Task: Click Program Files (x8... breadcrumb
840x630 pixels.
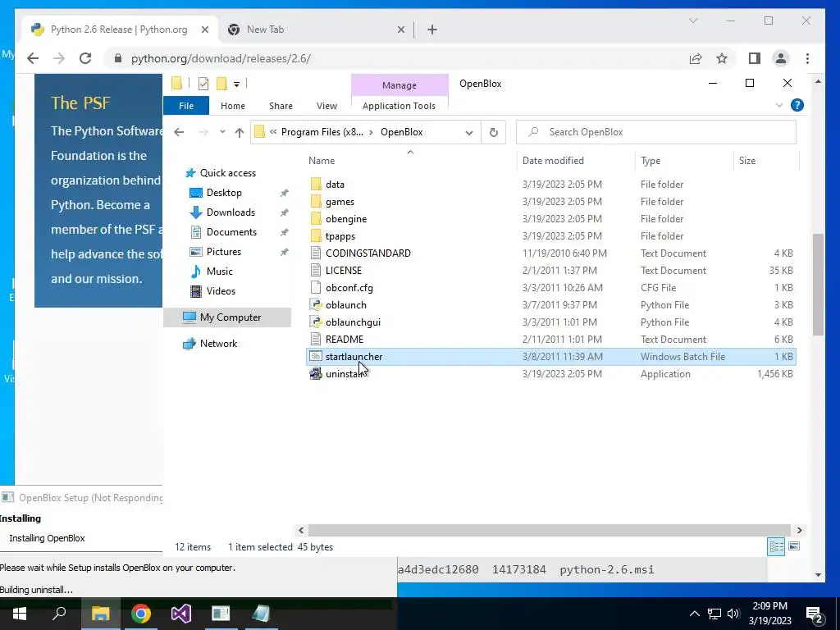Action: click(322, 132)
